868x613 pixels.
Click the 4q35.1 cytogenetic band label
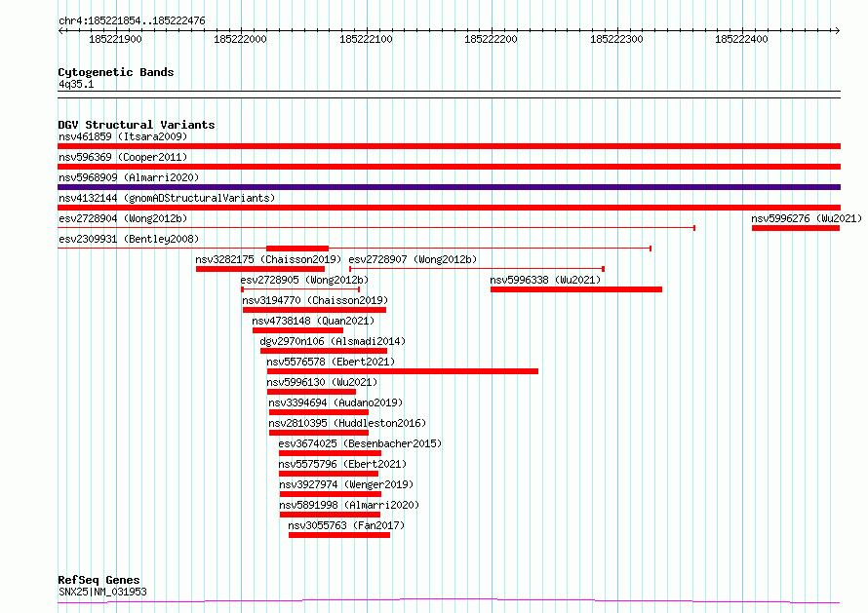click(75, 84)
